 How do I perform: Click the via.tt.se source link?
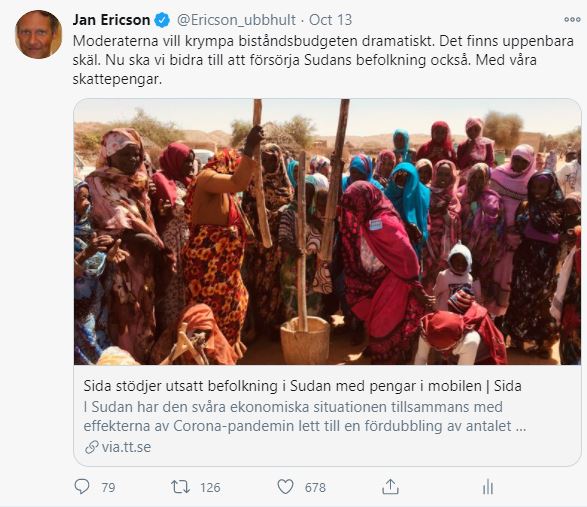tap(126, 447)
